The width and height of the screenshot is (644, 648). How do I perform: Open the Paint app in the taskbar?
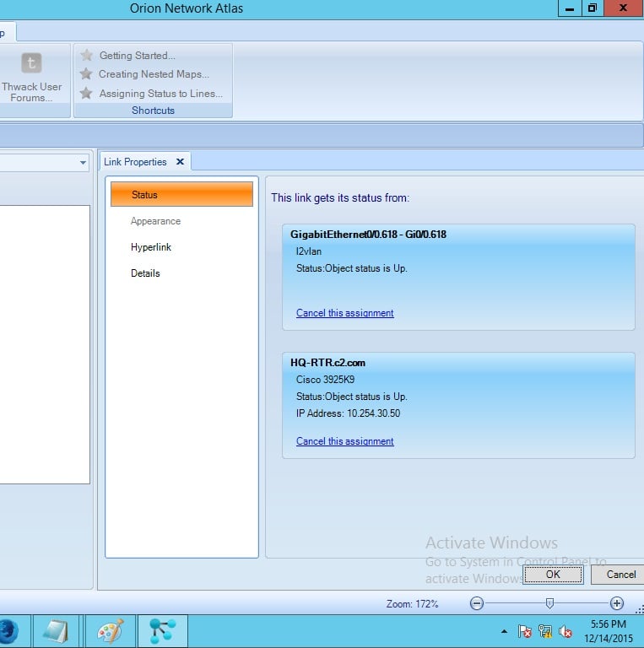click(111, 631)
